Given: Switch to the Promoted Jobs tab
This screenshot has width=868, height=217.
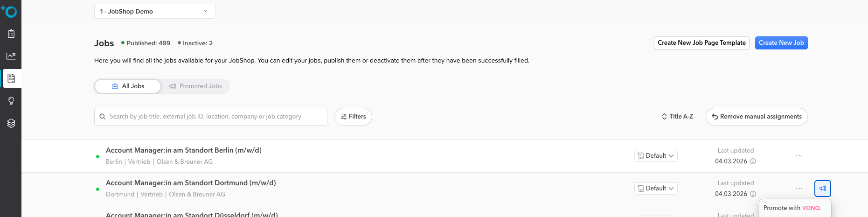Looking at the screenshot, I should pyautogui.click(x=195, y=86).
